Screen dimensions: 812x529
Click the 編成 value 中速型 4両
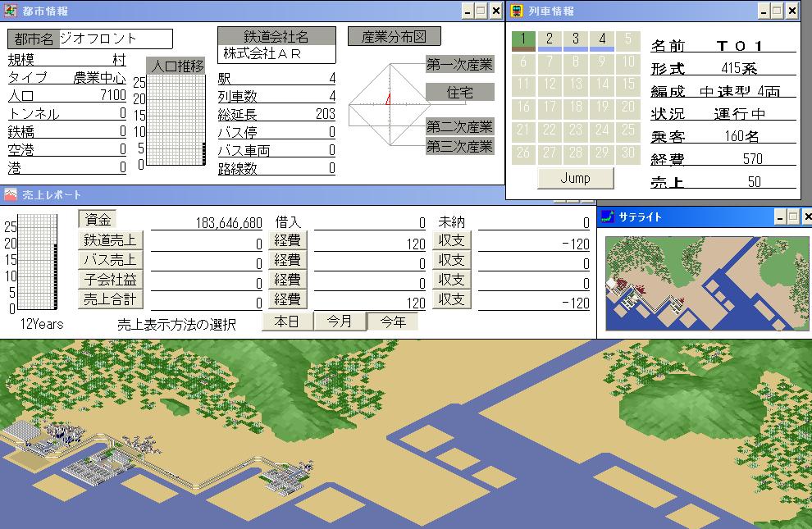pos(740,91)
